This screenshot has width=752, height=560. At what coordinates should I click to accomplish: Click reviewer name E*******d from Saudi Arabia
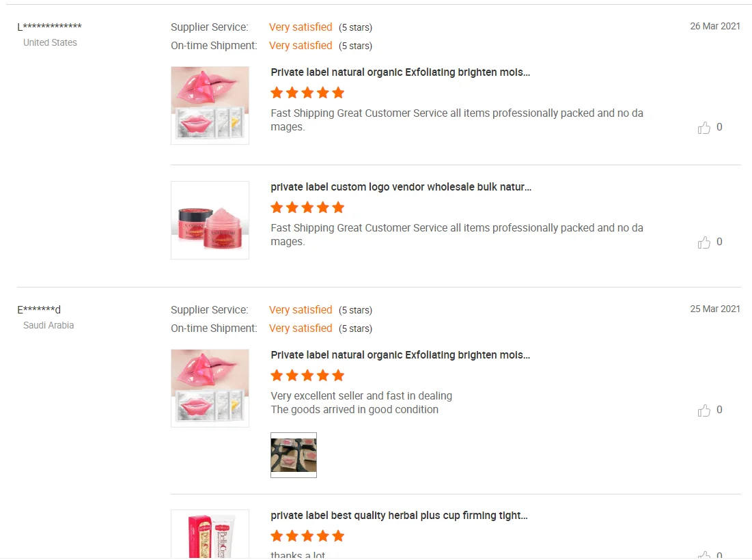tap(39, 309)
